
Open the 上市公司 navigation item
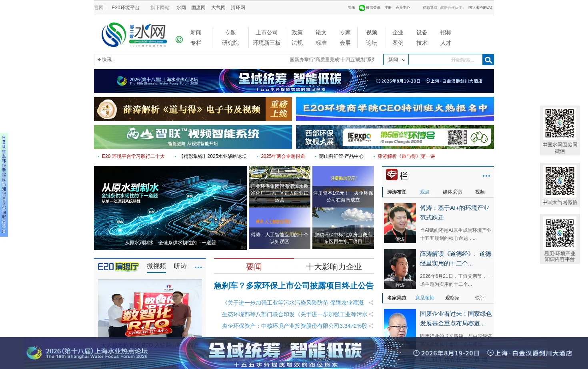(x=267, y=33)
